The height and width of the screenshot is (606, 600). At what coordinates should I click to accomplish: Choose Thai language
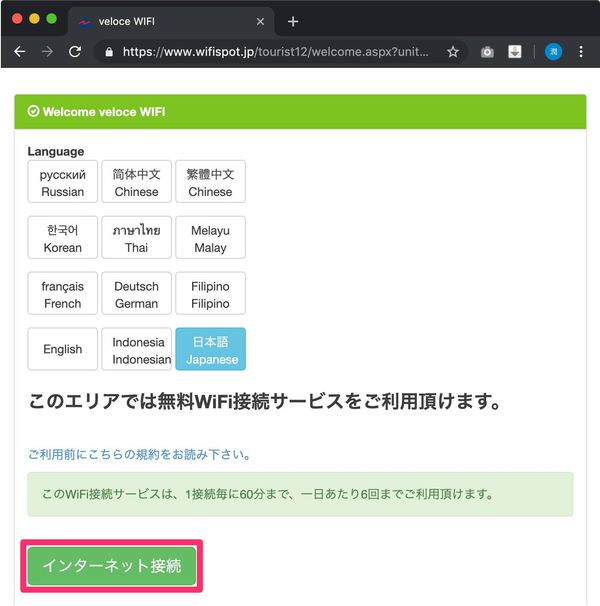coord(136,237)
